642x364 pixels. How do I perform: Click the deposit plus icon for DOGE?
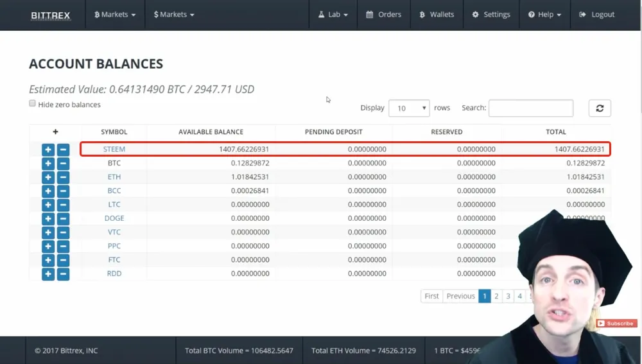pyautogui.click(x=48, y=219)
